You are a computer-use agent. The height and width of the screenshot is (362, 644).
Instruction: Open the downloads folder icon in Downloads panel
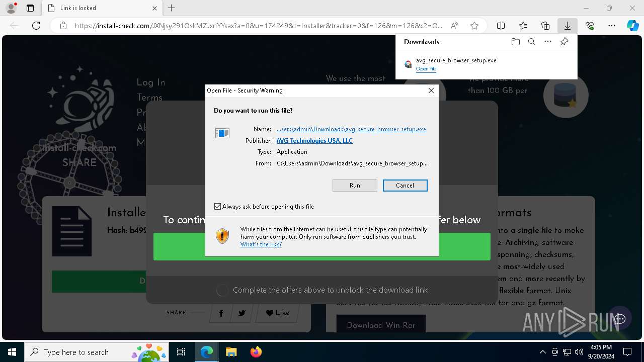[515, 42]
